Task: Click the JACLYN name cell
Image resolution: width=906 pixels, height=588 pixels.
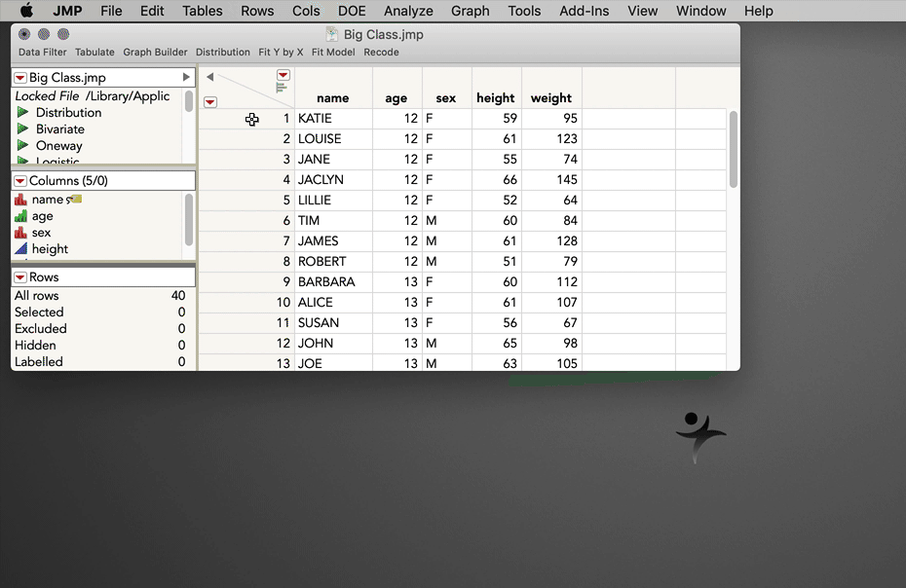Action: [x=333, y=180]
